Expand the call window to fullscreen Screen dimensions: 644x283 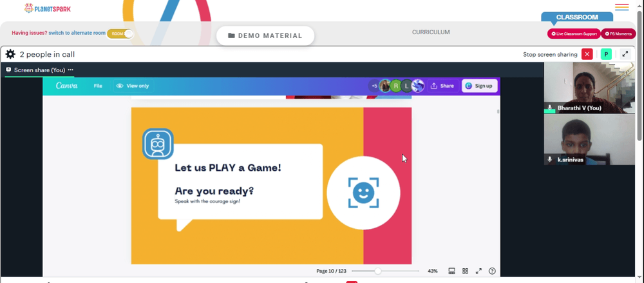(625, 54)
